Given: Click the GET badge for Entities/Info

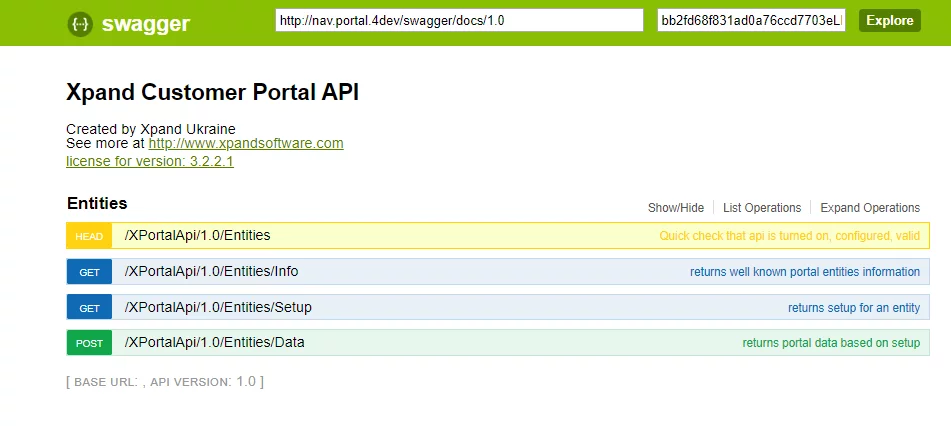Looking at the screenshot, I should [89, 272].
